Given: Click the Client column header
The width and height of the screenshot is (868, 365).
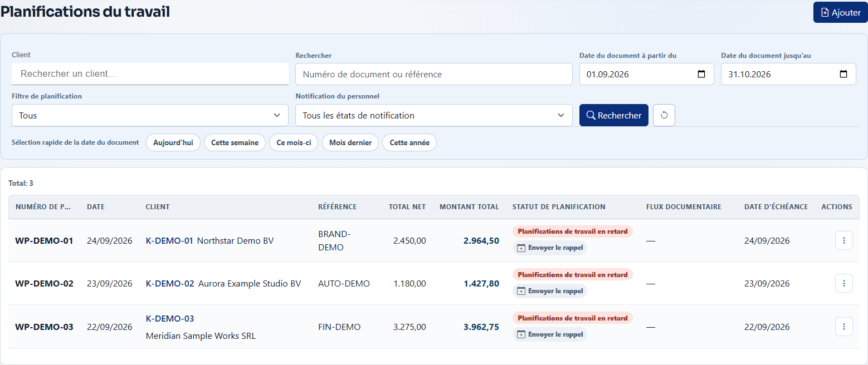Looking at the screenshot, I should point(158,206).
